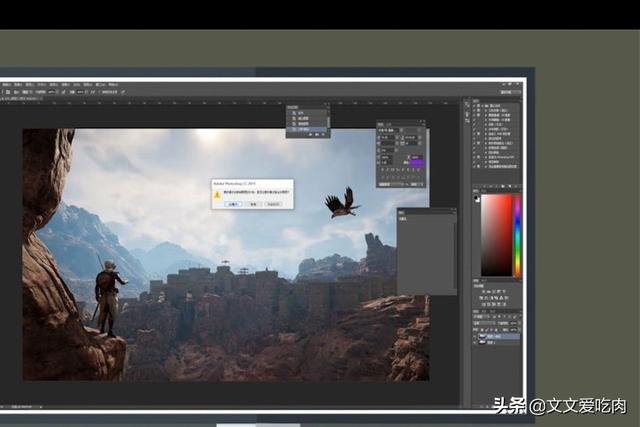Hide the selected top layer with its eye icon
Image resolution: width=640 pixels, height=427 pixels.
coord(474,336)
